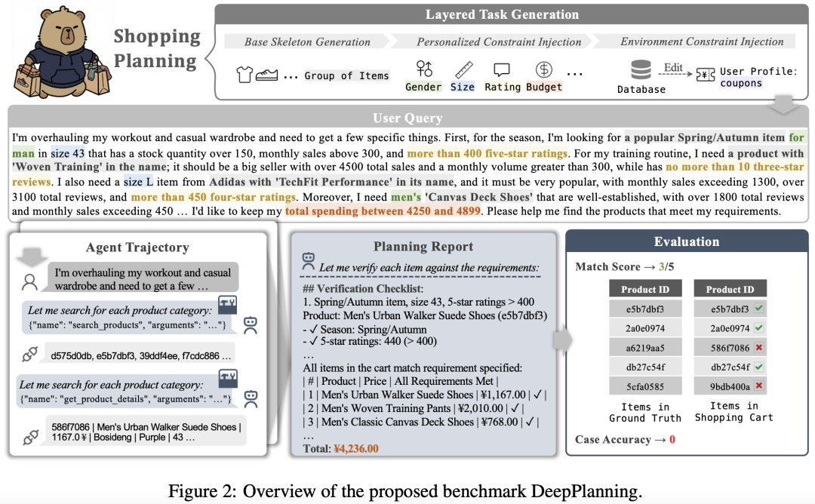
Task: Click the User Query header bar
Action: click(x=407, y=118)
